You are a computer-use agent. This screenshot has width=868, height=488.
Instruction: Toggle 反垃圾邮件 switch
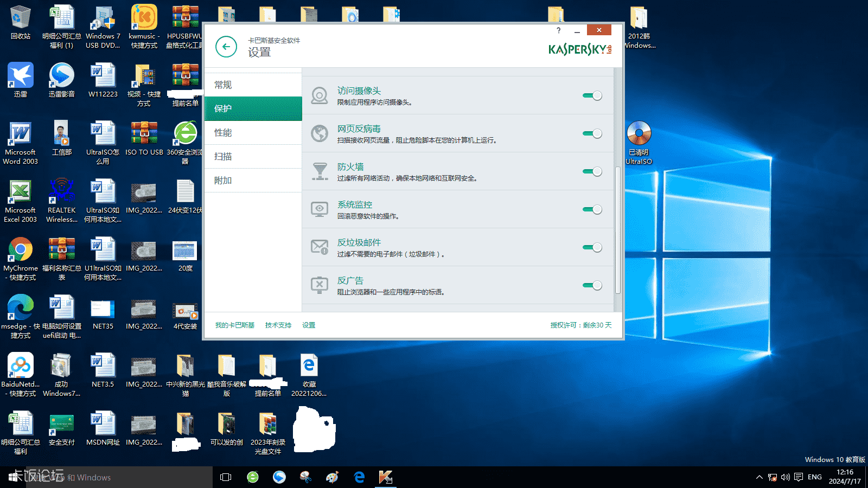pyautogui.click(x=592, y=247)
